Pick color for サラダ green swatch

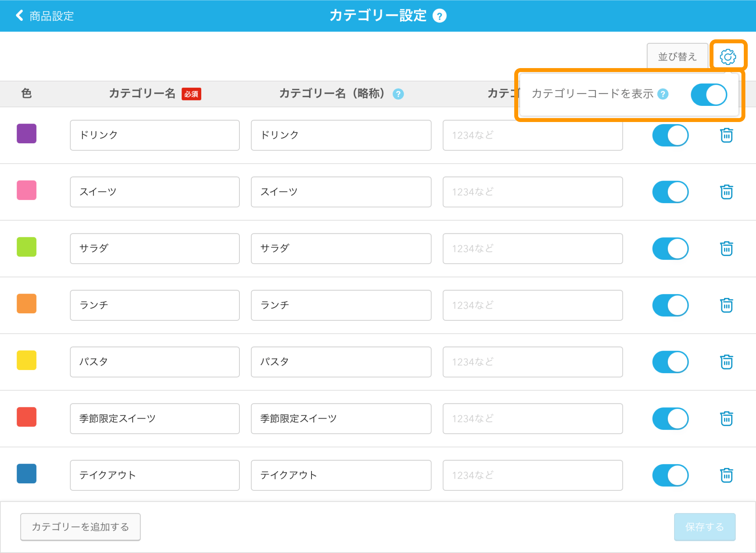coord(26,247)
